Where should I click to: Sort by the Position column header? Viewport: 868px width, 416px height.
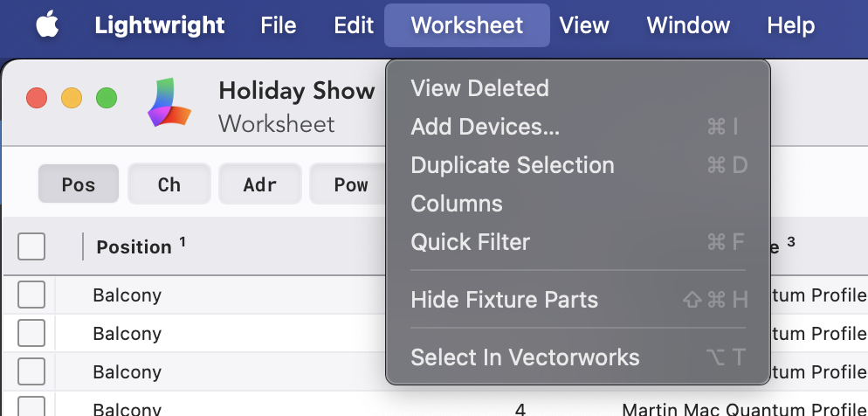pos(134,247)
